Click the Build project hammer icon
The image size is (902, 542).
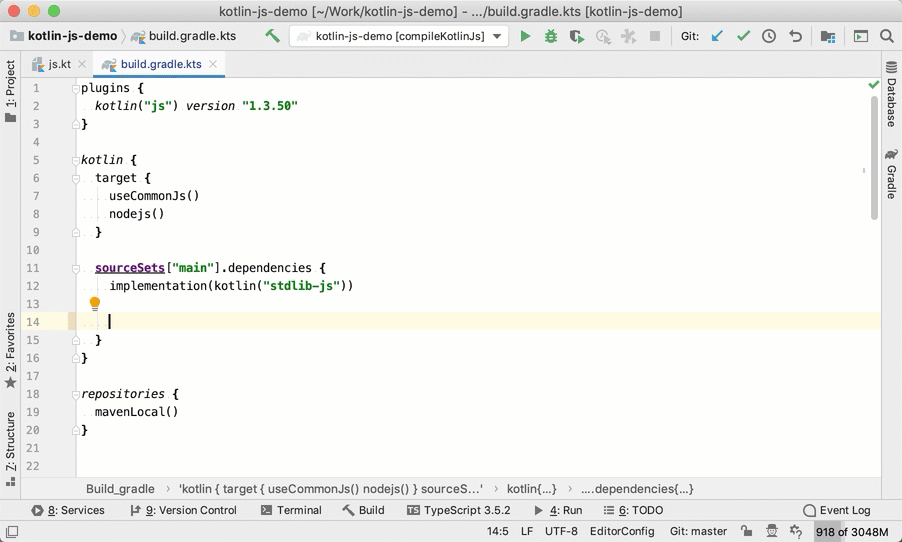pyautogui.click(x=272, y=36)
